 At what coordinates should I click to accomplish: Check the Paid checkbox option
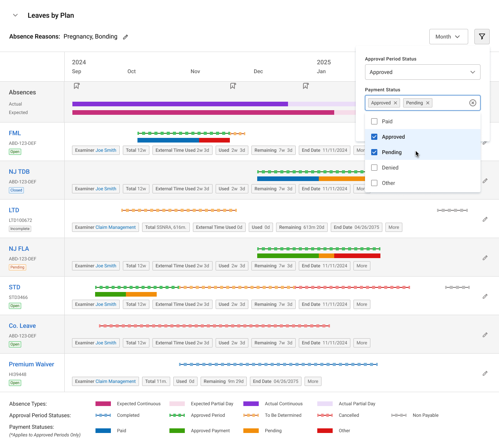pyautogui.click(x=374, y=121)
